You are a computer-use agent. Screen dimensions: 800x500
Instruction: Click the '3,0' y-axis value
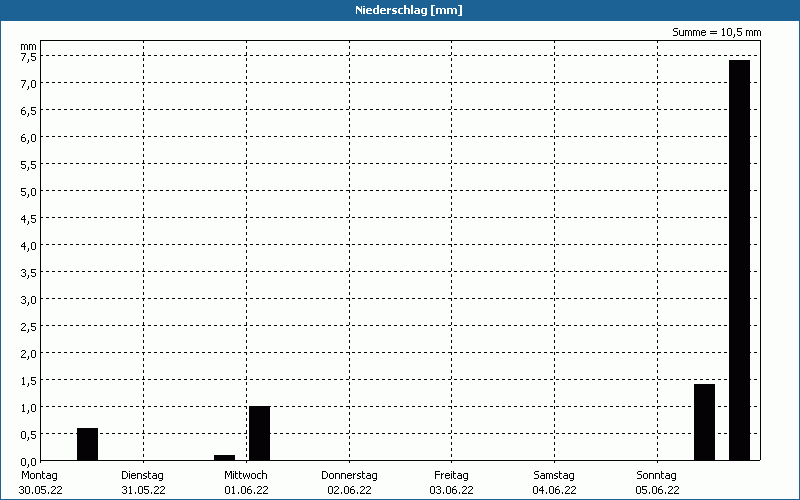(29, 299)
